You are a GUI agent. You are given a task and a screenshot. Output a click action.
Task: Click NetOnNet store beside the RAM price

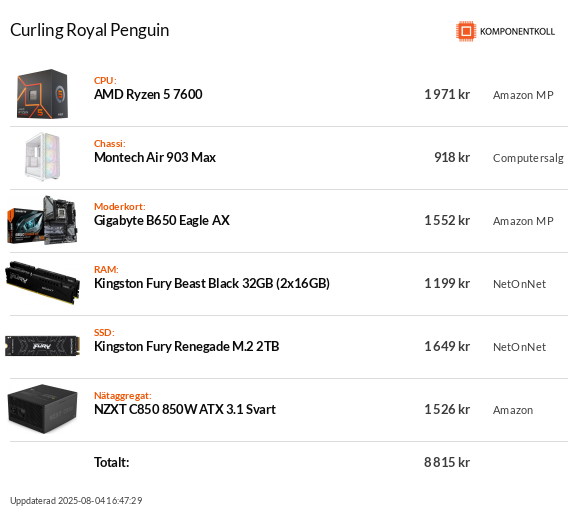(x=519, y=284)
